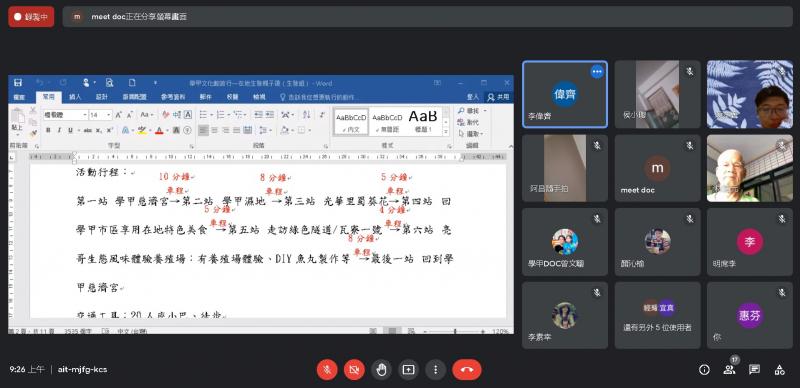Click Clear Formatting icon
Screen dimensions: 800x388
point(166,115)
